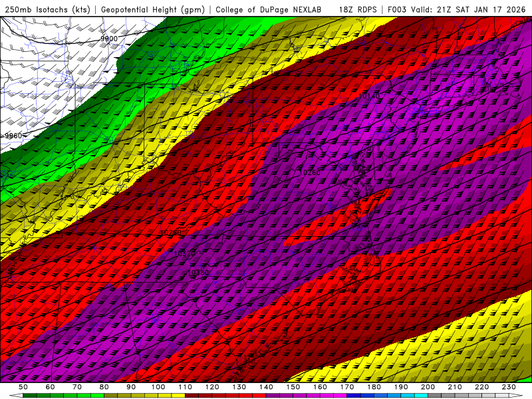Image resolution: width=532 pixels, height=399 pixels.
Task: Click the 50 value on the color scale
Action: 23,387
